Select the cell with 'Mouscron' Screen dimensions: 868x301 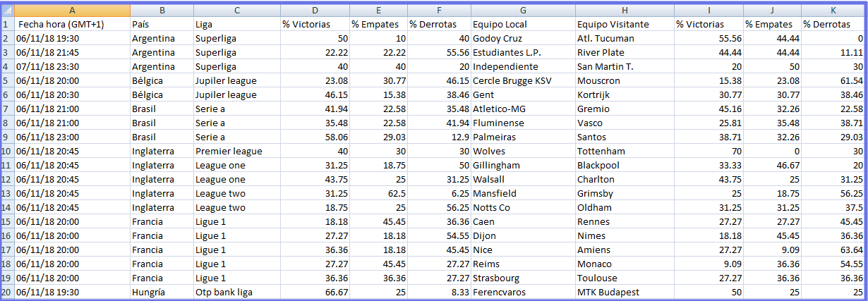pyautogui.click(x=625, y=80)
